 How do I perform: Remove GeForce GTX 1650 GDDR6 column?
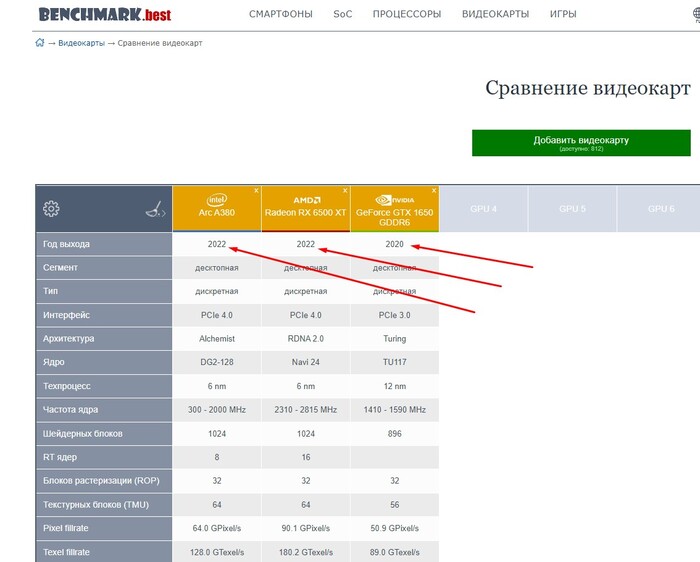pyautogui.click(x=434, y=191)
